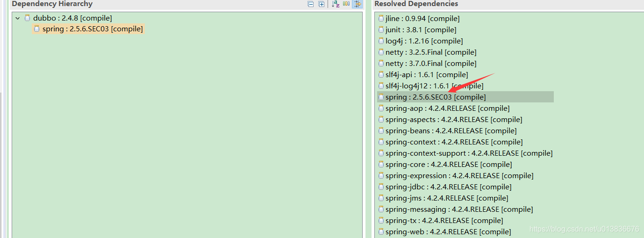Screen dimensions: 644x238
Task: Click jar icon next to spring-core
Action: (381, 165)
